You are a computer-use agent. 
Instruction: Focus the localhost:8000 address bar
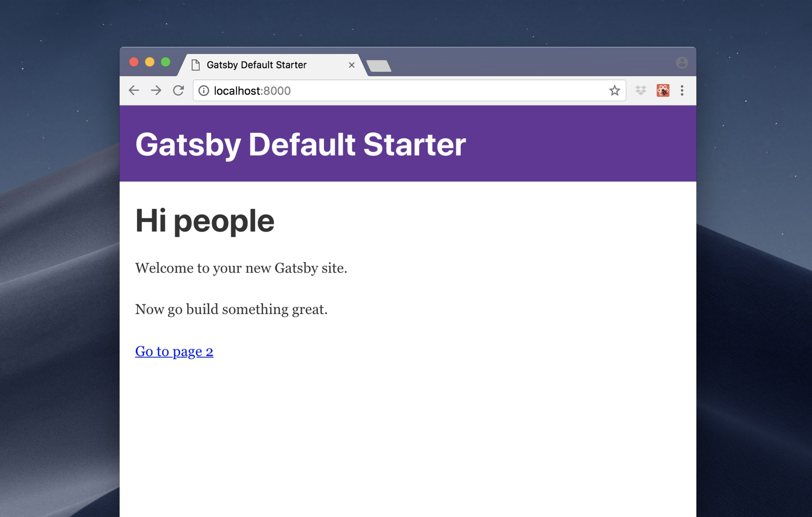[x=405, y=90]
